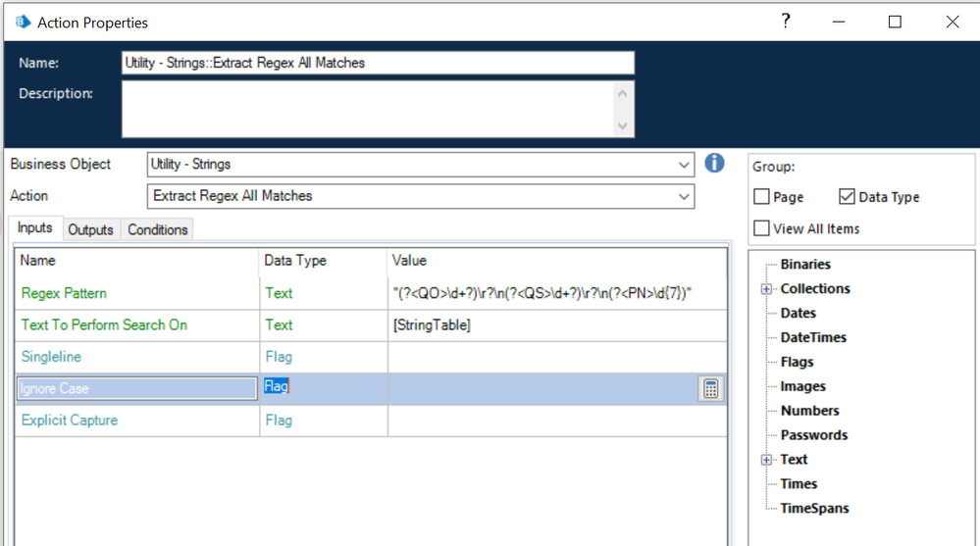The image size is (980, 546).
Task: Click the Singleline value cell
Action: [x=557, y=357]
